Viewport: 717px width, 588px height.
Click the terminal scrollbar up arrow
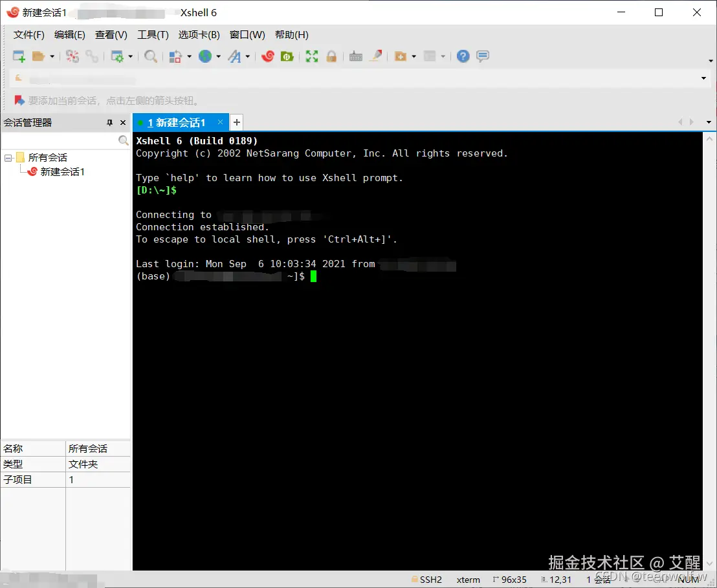tap(710, 138)
